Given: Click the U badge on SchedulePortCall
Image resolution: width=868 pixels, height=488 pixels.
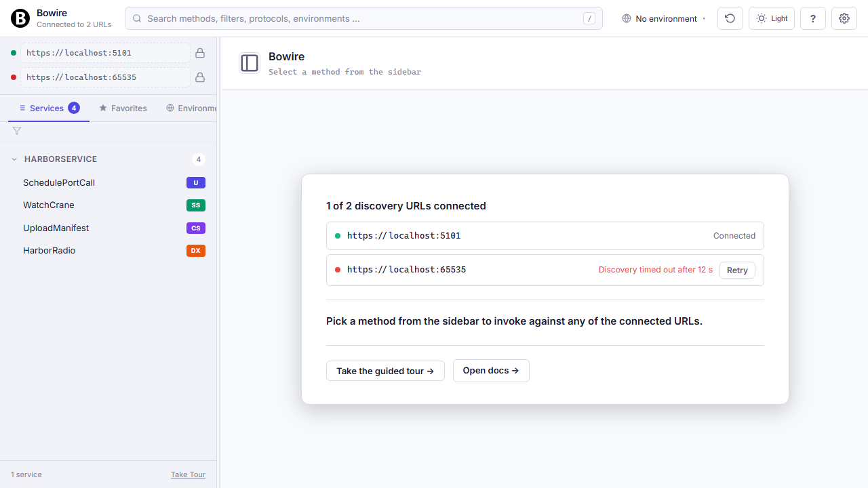Looking at the screenshot, I should coord(196,182).
